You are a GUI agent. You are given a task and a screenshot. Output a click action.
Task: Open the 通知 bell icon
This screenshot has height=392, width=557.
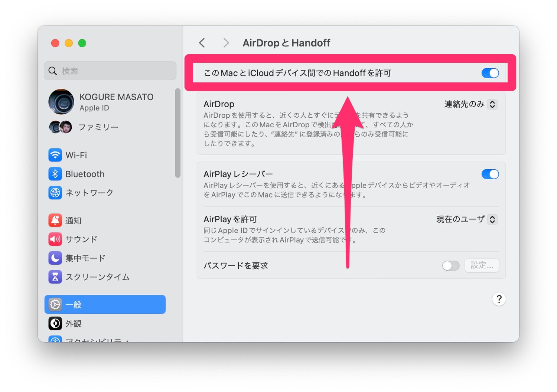click(x=55, y=220)
